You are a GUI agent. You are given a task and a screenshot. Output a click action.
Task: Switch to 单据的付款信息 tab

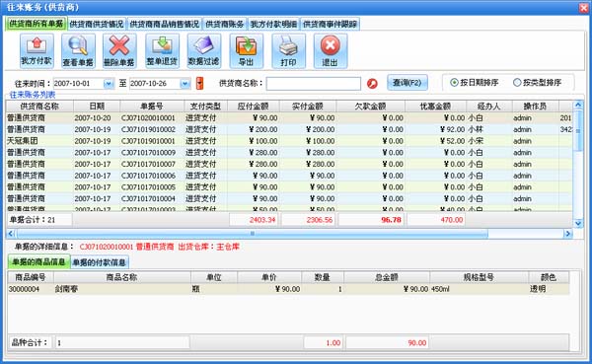coord(100,262)
